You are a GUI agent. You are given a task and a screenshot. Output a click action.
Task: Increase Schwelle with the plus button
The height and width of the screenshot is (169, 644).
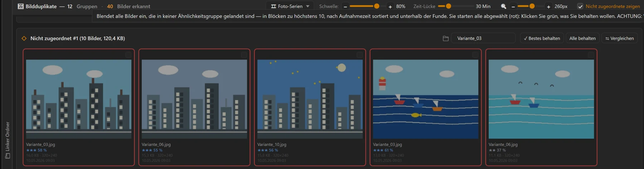390,6
